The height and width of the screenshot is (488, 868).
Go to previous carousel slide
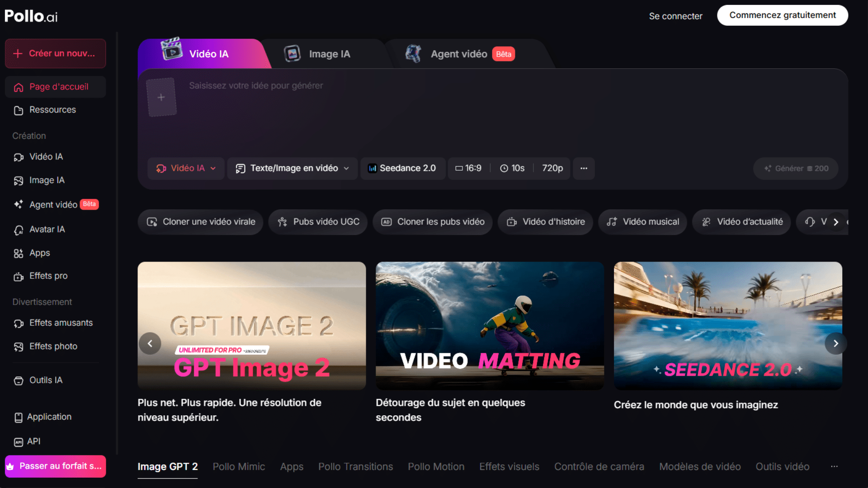tap(150, 343)
